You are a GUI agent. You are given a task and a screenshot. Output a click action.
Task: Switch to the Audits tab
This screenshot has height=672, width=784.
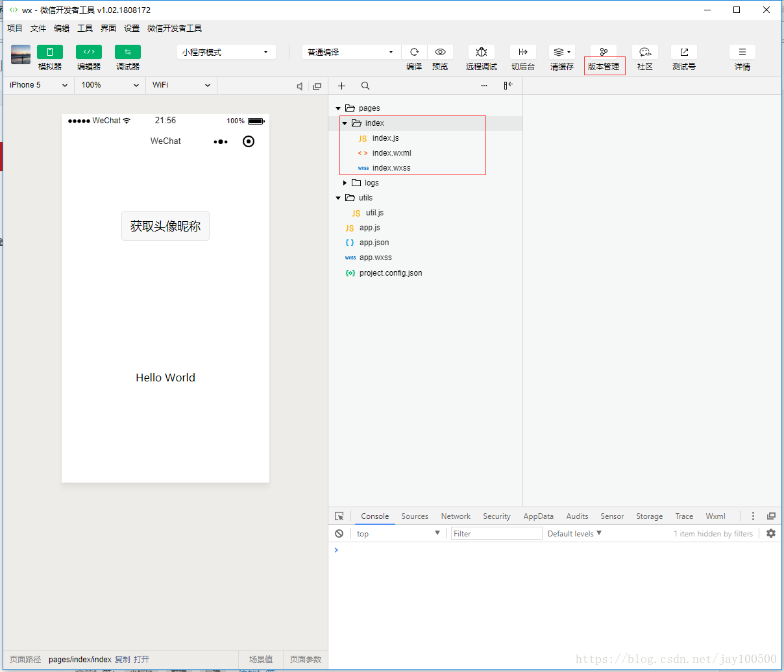point(577,516)
